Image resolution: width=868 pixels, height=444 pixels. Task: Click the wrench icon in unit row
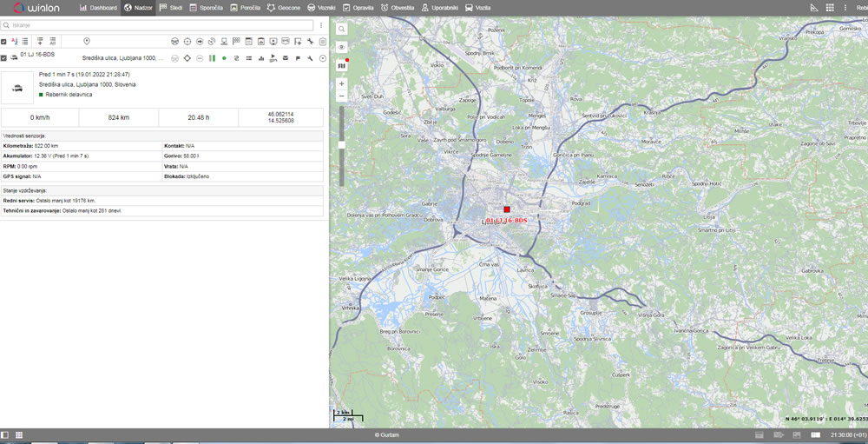tap(311, 57)
